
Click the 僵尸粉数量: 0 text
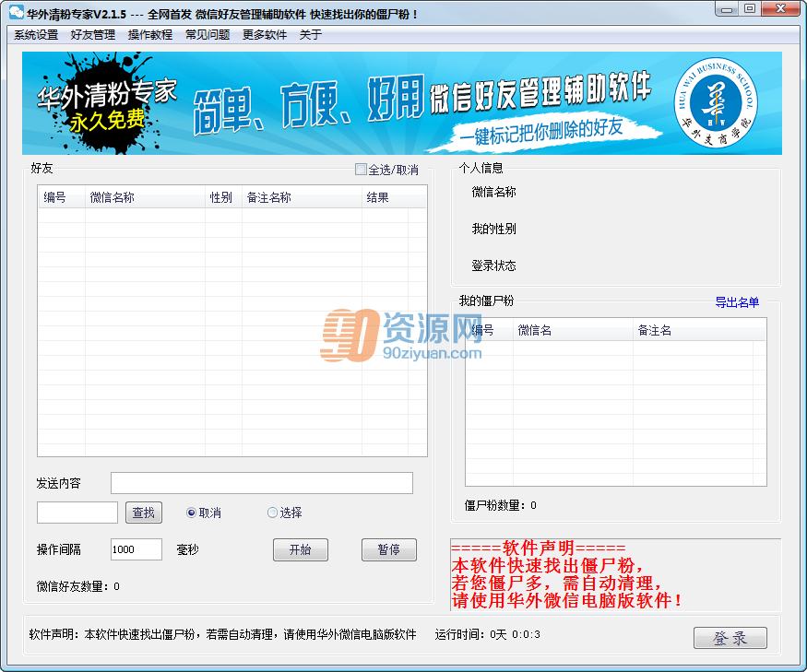click(501, 505)
